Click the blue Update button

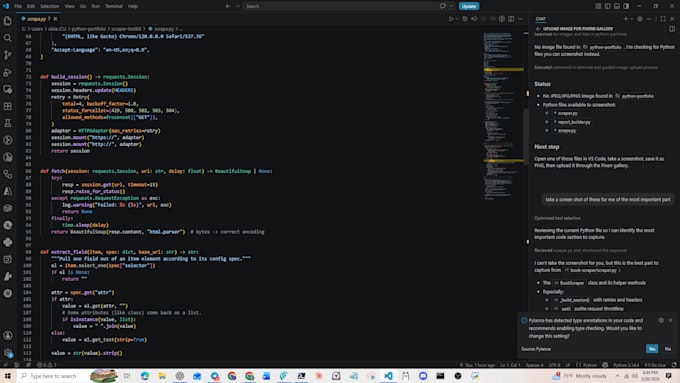click(469, 6)
